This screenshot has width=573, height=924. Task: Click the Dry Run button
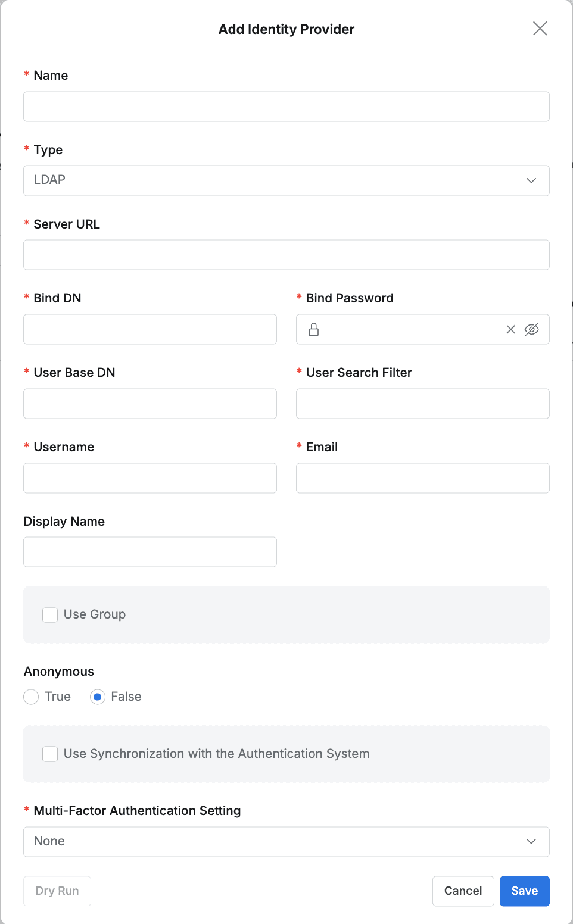pos(57,891)
